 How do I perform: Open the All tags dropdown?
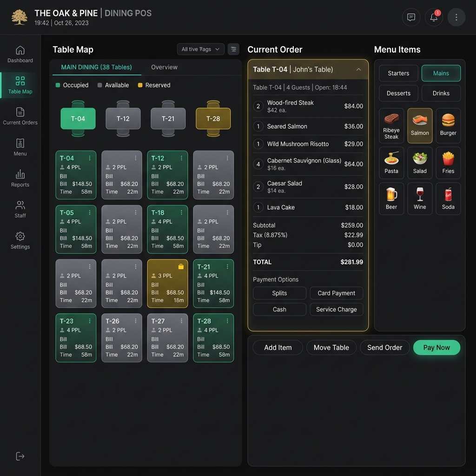pos(200,49)
